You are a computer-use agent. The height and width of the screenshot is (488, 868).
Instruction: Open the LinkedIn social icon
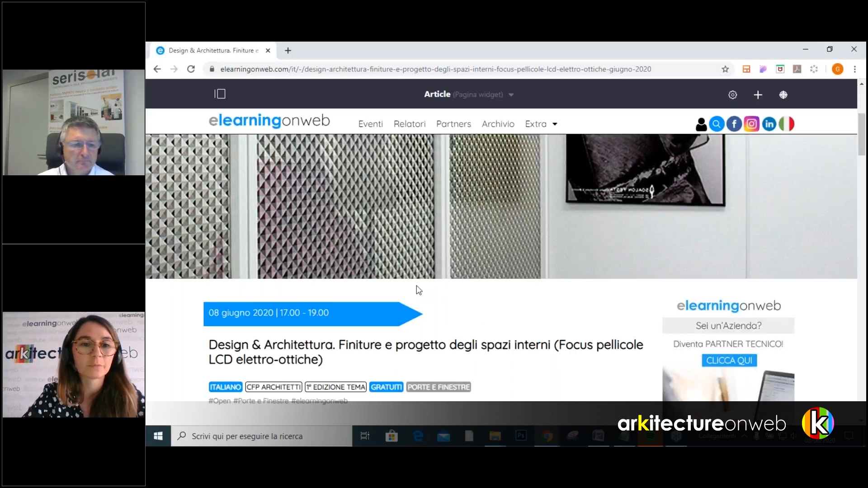point(769,124)
